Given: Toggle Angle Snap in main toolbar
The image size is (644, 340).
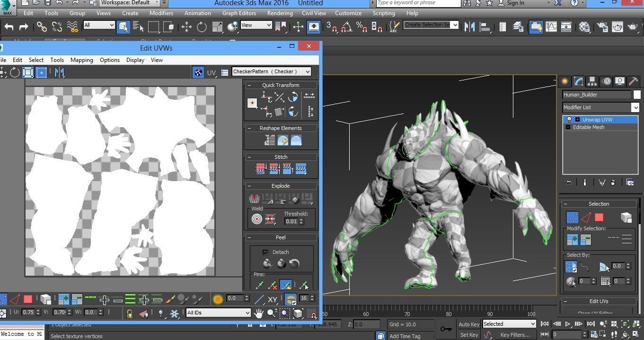Looking at the screenshot, I should (x=347, y=27).
